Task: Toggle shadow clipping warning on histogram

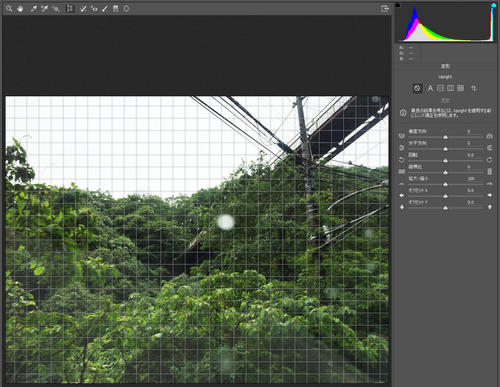Action: (398, 5)
